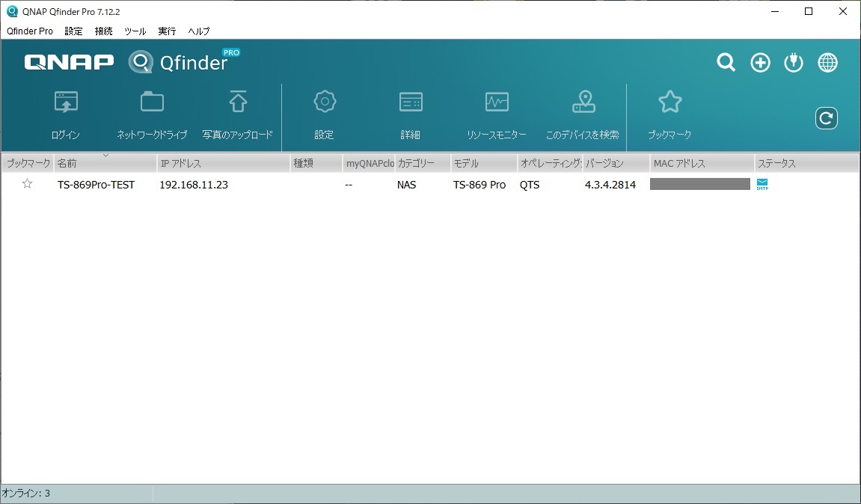Open the 接続 menu
Viewport: 861px width, 504px height.
(104, 31)
